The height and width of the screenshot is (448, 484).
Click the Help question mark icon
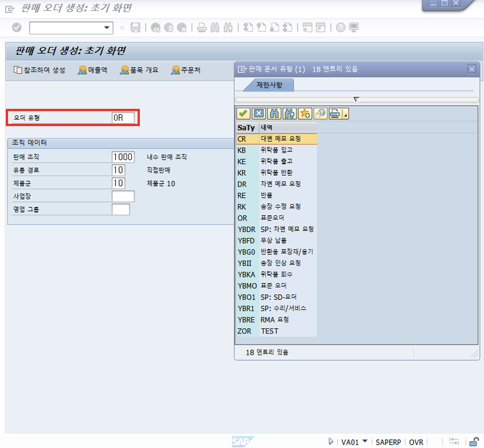coord(341,28)
